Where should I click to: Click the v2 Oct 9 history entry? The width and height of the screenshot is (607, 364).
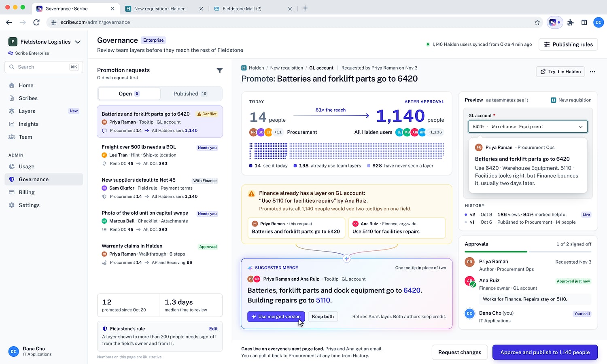[x=528, y=215]
